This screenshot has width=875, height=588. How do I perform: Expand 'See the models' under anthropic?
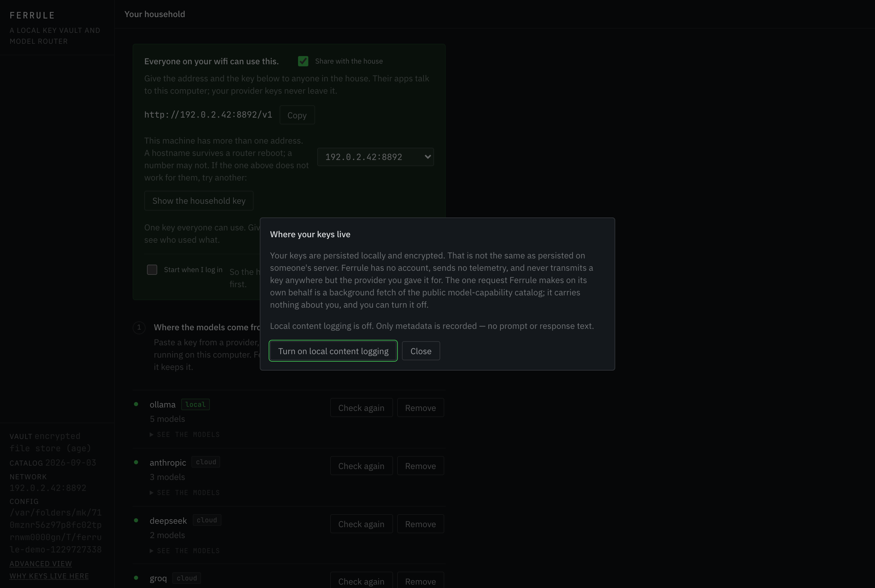185,492
